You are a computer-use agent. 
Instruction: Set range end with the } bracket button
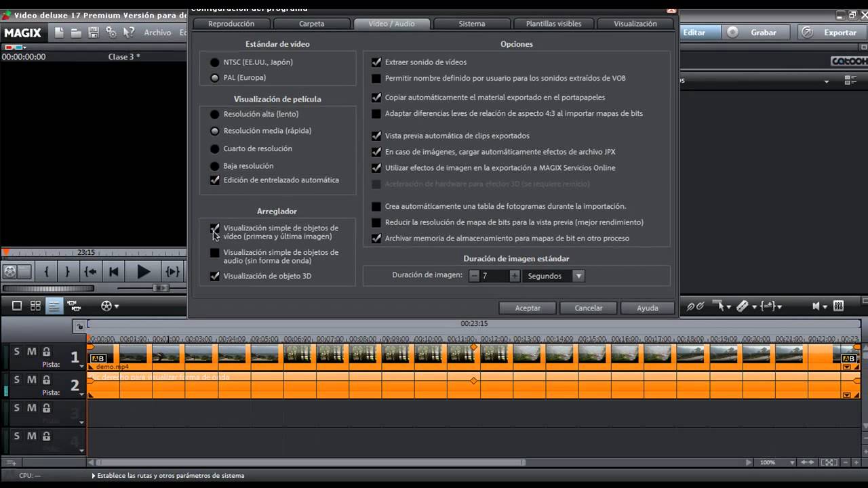67,272
